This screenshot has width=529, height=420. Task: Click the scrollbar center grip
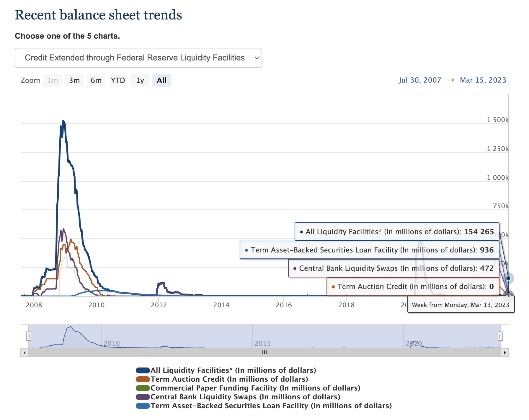[264, 352]
